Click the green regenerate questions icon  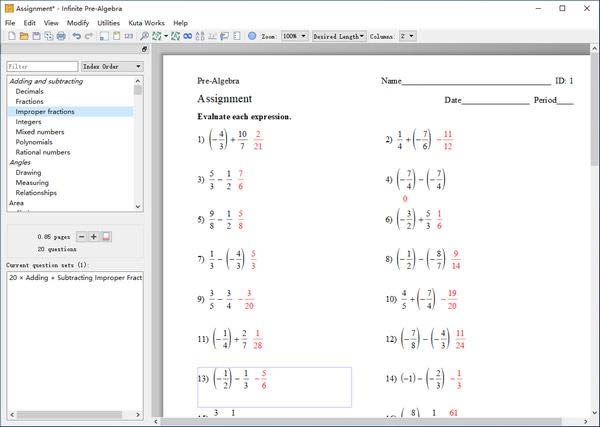[x=157, y=36]
